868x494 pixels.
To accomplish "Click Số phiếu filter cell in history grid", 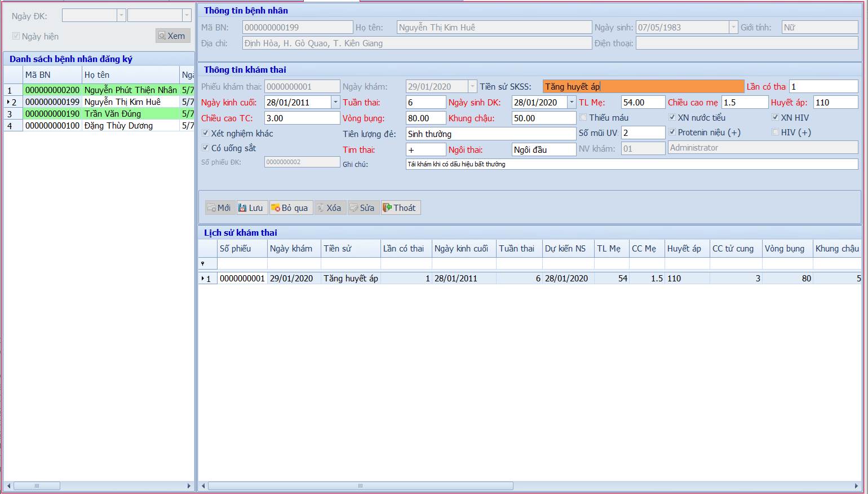I will point(242,263).
